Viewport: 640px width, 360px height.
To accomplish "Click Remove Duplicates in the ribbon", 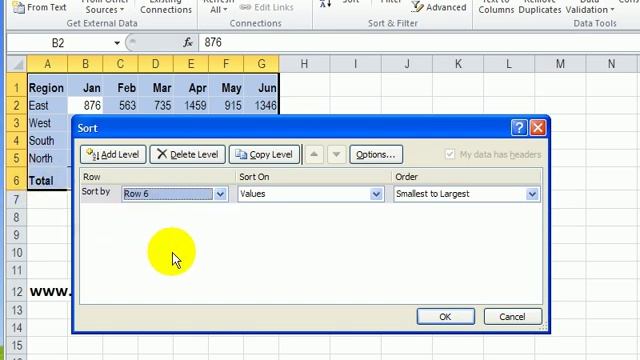I will (540, 7).
